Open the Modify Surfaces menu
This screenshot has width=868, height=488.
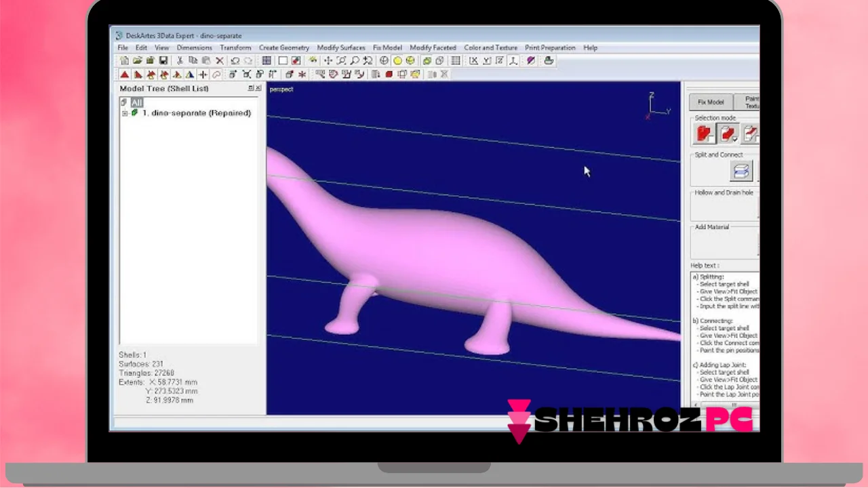(x=341, y=47)
